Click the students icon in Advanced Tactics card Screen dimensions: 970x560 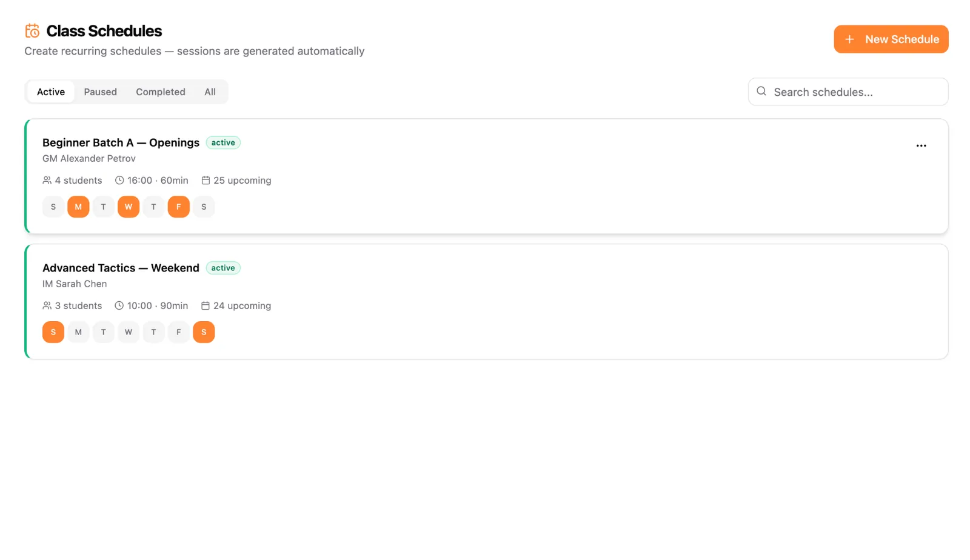pyautogui.click(x=47, y=306)
